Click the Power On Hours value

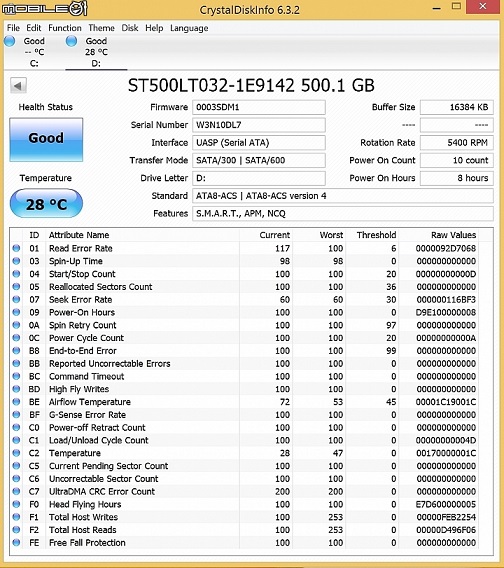(457, 178)
